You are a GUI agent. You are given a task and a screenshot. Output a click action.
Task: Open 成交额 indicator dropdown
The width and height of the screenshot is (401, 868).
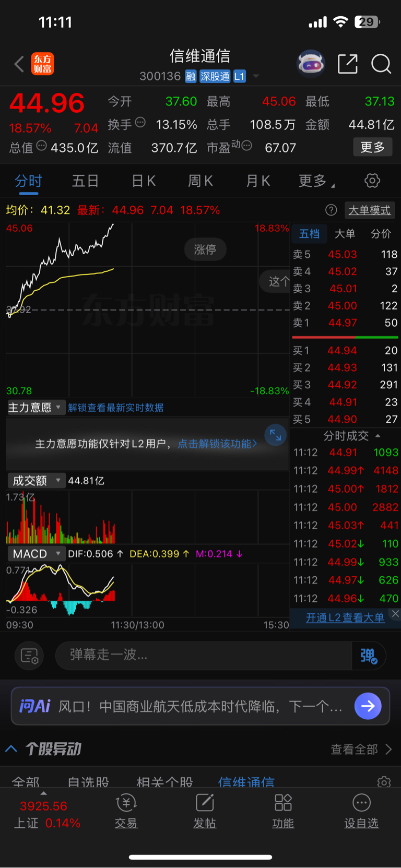[36, 481]
